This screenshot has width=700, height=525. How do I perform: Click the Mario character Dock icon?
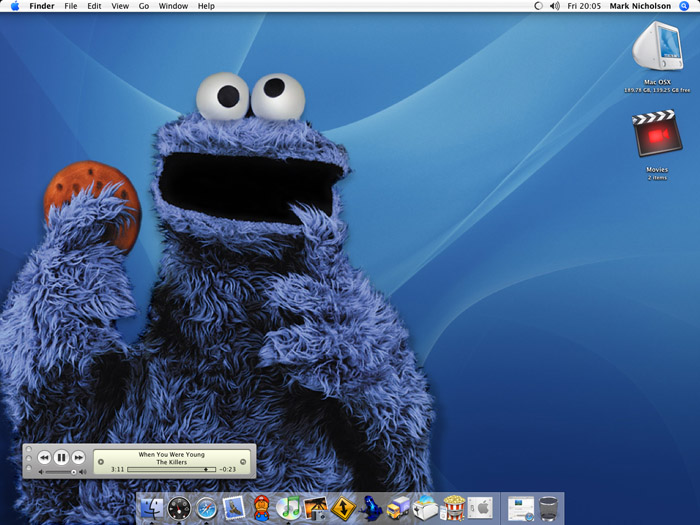click(x=262, y=508)
